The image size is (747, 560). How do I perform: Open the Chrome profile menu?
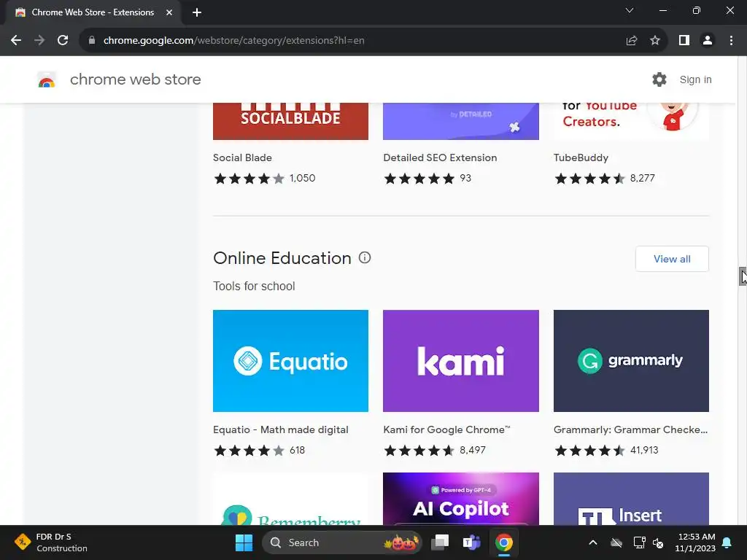(x=708, y=41)
